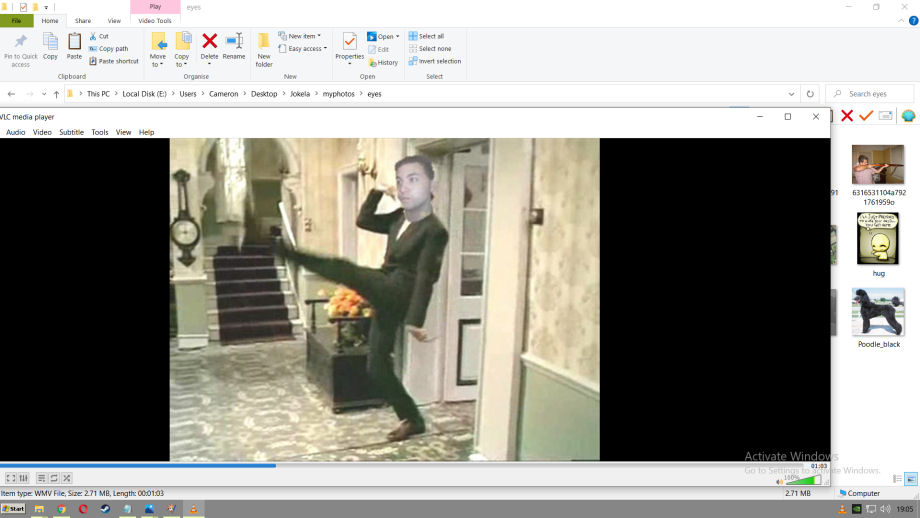Toggle VLC shuffle random button

pyautogui.click(x=67, y=478)
